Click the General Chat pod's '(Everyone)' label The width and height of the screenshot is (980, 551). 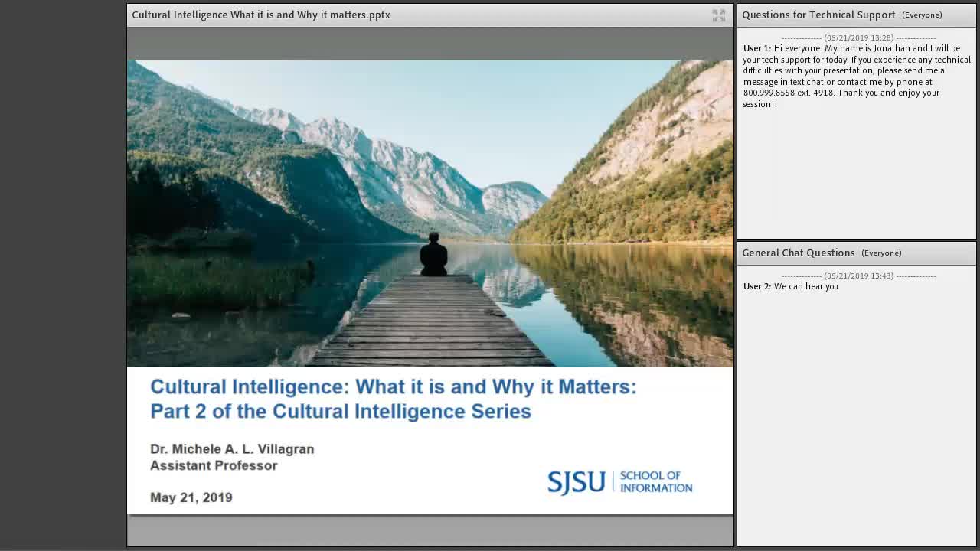pos(881,253)
